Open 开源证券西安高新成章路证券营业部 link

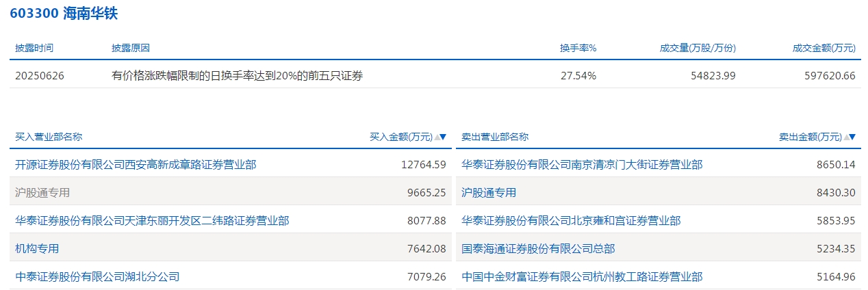136,164
